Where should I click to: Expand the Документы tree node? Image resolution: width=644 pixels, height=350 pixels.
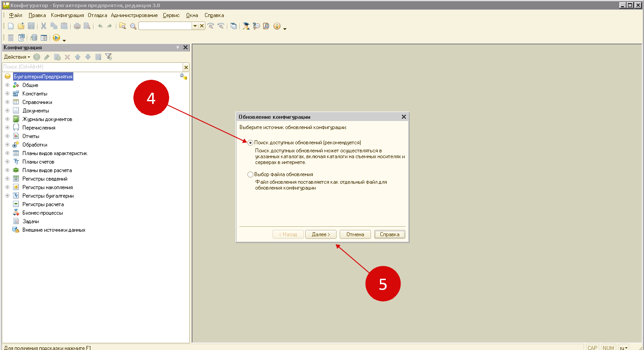click(x=7, y=111)
